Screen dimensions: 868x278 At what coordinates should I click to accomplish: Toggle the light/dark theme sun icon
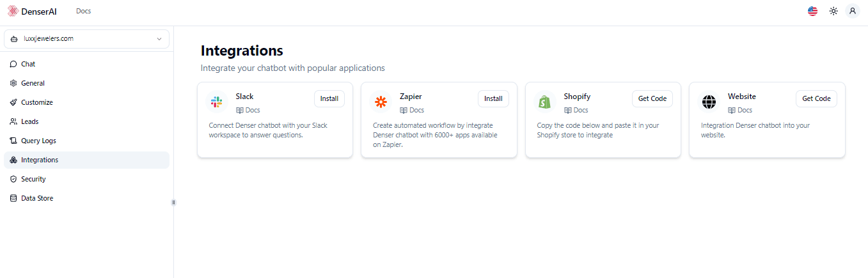[x=833, y=11]
